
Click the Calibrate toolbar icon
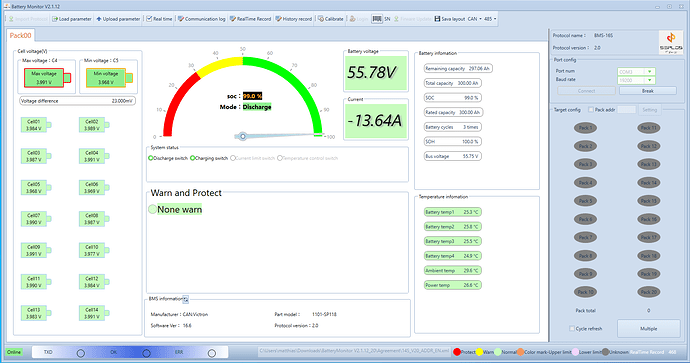coord(321,19)
